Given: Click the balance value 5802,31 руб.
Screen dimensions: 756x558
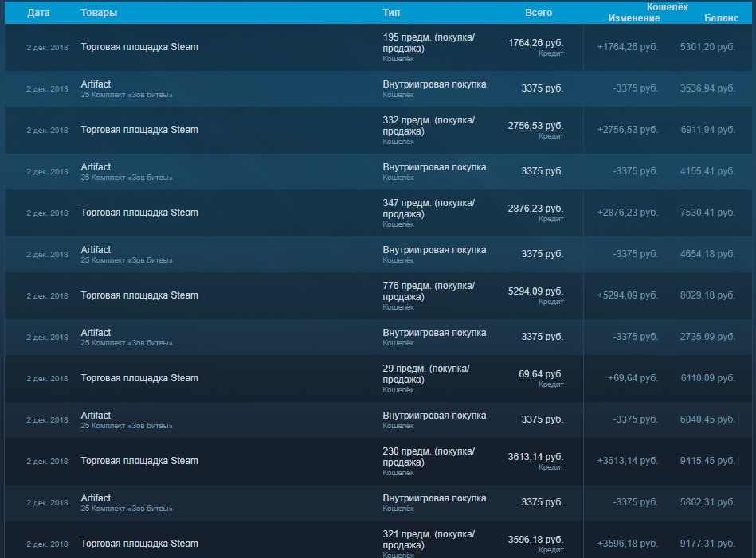Looking at the screenshot, I should 707,502.
